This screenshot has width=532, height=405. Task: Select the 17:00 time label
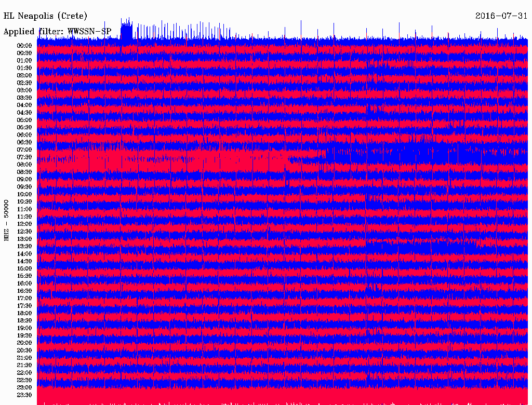[x=24, y=298]
